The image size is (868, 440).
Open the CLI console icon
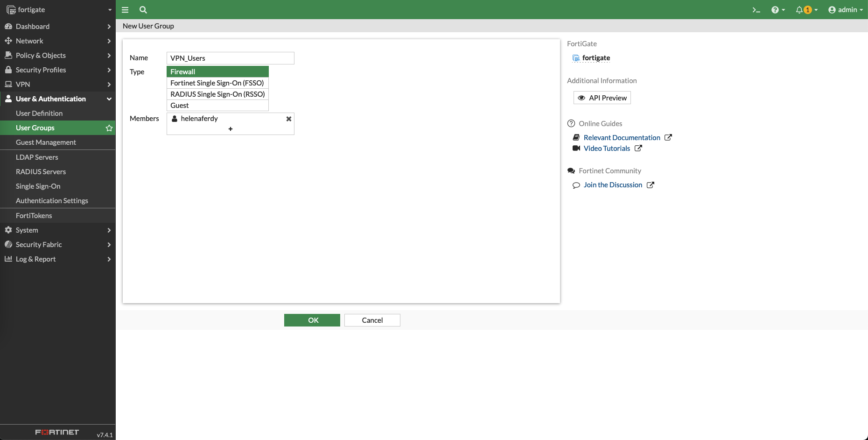pyautogui.click(x=756, y=10)
